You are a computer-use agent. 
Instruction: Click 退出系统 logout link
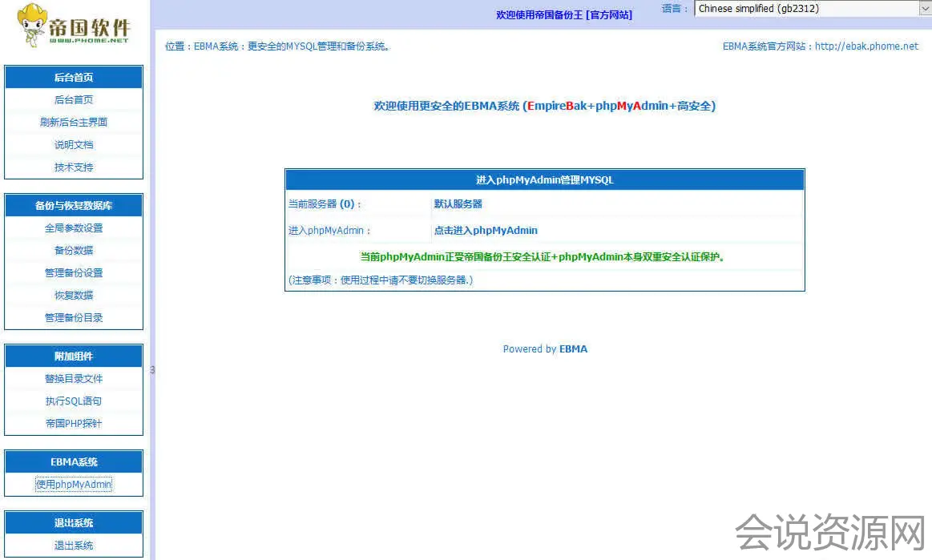pyautogui.click(x=74, y=546)
